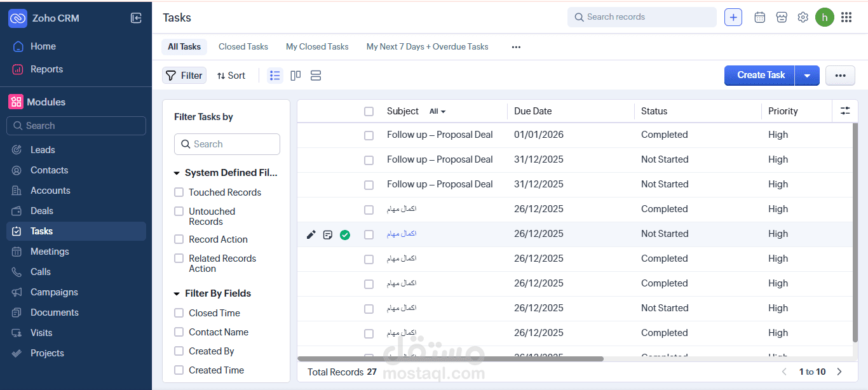
Task: Open the column customization icon above Priority
Action: (x=845, y=111)
